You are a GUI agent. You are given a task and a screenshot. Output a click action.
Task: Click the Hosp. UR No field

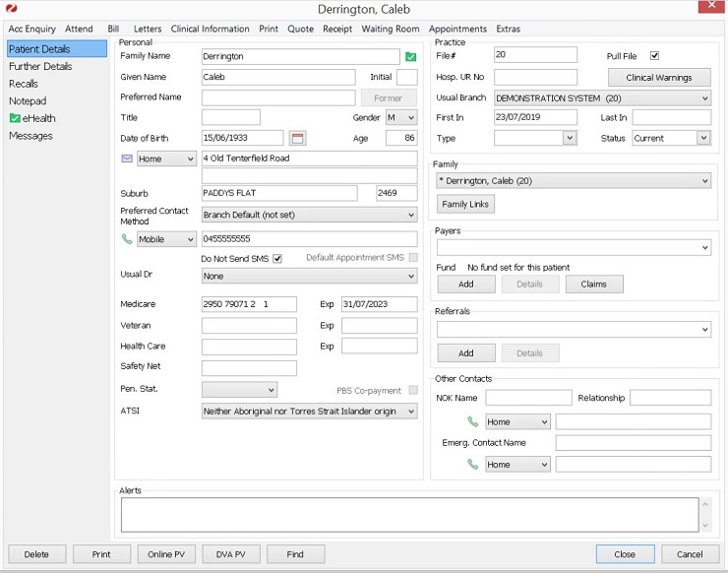[x=535, y=77]
